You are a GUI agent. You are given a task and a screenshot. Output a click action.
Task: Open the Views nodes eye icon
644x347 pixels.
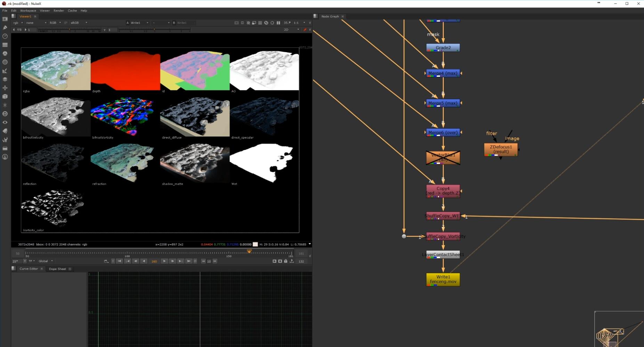pos(5,122)
